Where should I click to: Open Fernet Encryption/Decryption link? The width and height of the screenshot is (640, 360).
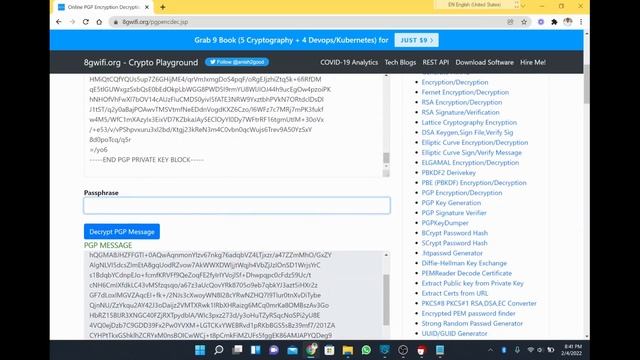pyautogui.click(x=465, y=92)
